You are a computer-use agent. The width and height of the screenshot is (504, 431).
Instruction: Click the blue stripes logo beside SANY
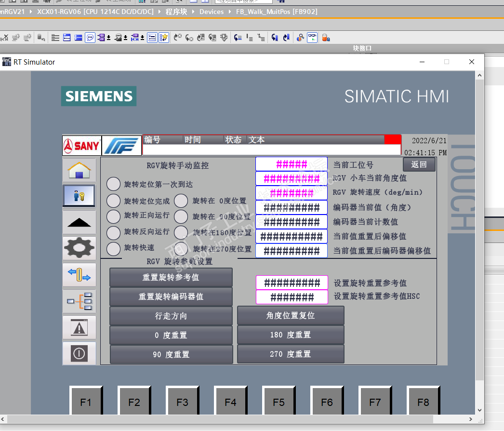[x=121, y=146]
